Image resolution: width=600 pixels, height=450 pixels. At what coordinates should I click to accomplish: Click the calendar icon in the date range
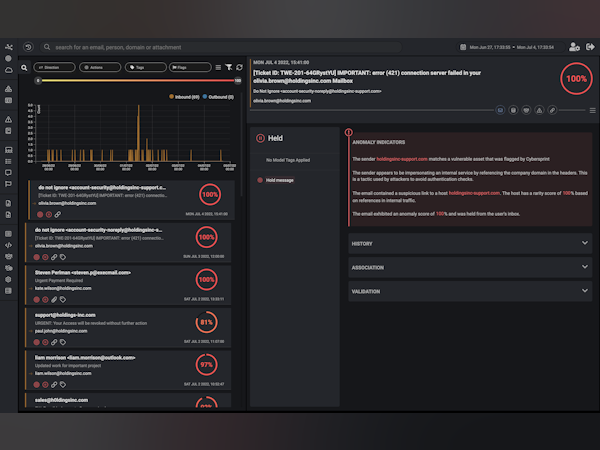(x=463, y=47)
